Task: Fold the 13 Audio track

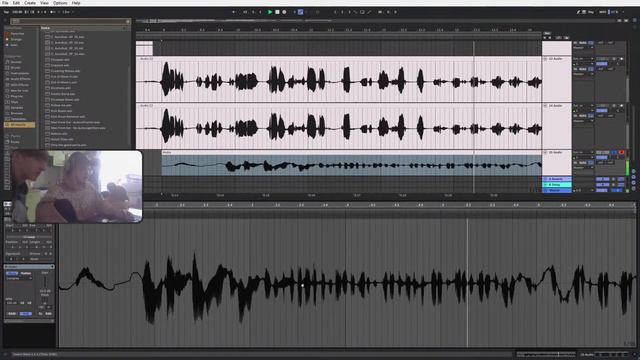Action: 546,59
